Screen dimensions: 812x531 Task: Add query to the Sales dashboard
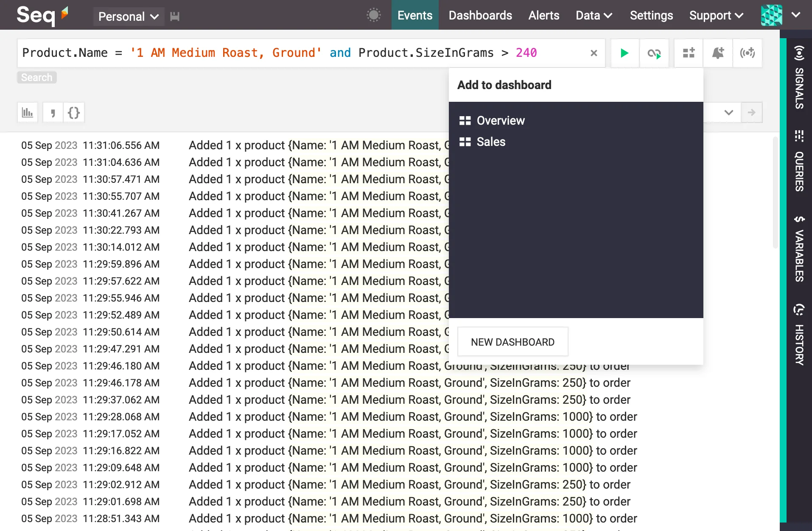[x=491, y=142]
